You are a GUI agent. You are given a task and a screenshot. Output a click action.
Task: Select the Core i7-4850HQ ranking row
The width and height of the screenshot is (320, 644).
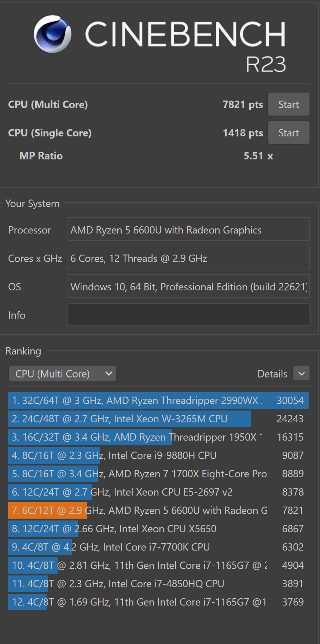tap(158, 584)
